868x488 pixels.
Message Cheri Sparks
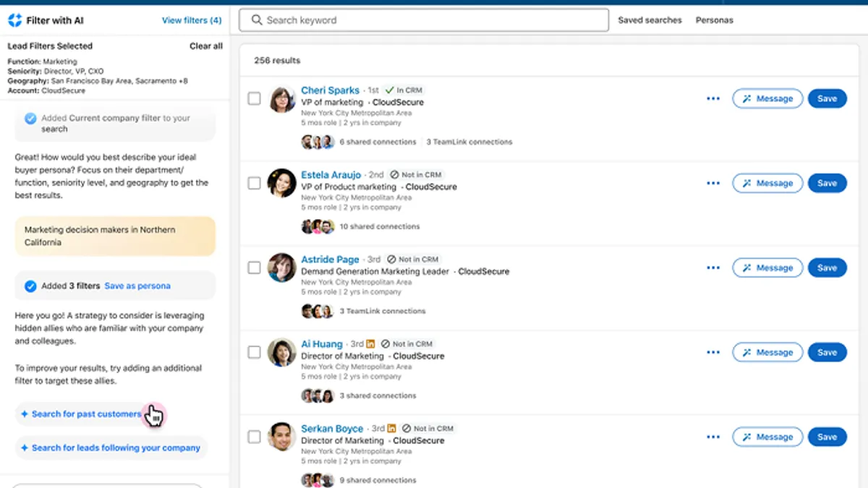(x=767, y=99)
